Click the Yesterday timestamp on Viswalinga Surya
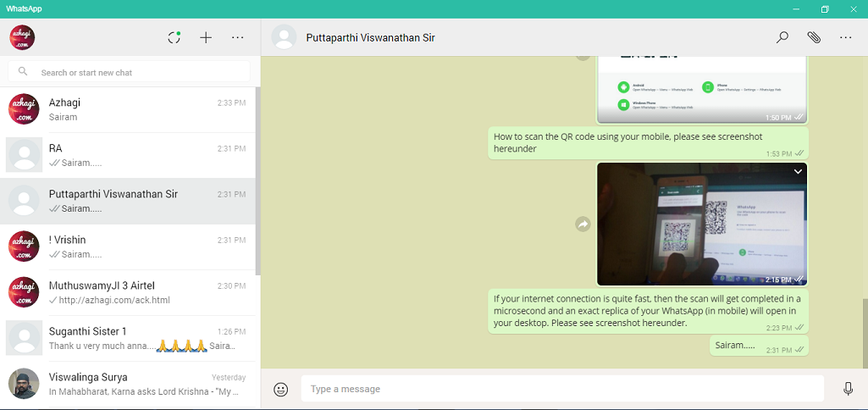The width and height of the screenshot is (868, 410). [229, 378]
